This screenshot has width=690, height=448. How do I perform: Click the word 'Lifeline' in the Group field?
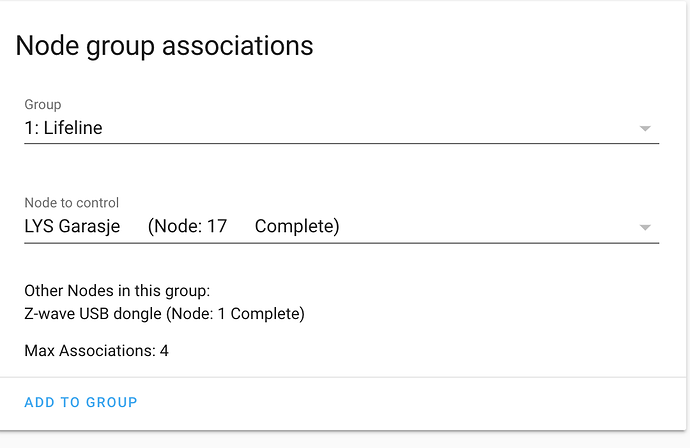[x=73, y=128]
